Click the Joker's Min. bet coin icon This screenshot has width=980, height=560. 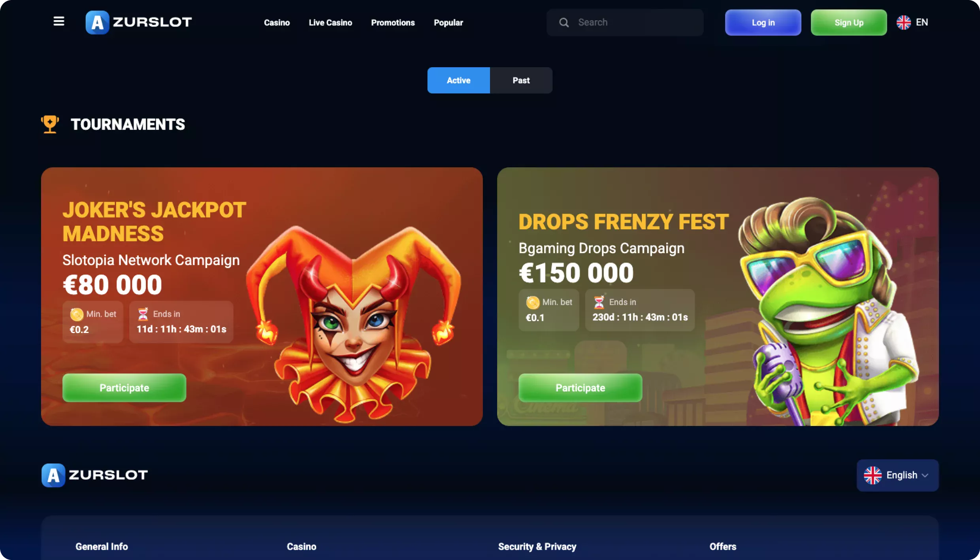pyautogui.click(x=77, y=314)
